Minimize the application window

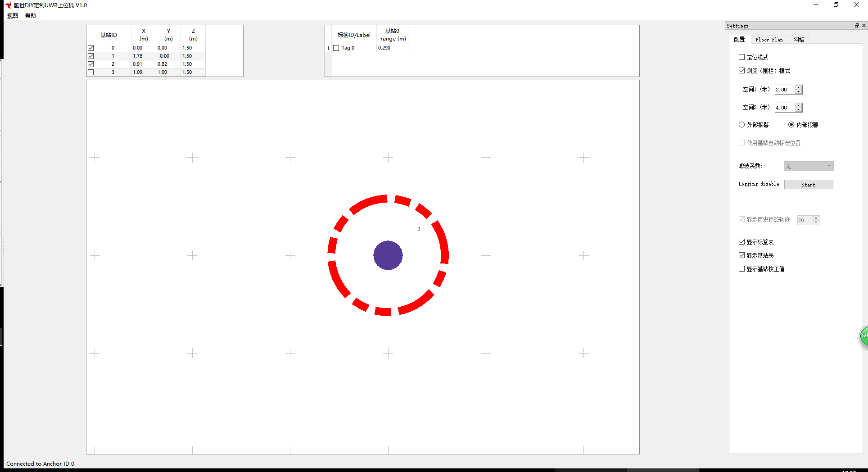816,5
